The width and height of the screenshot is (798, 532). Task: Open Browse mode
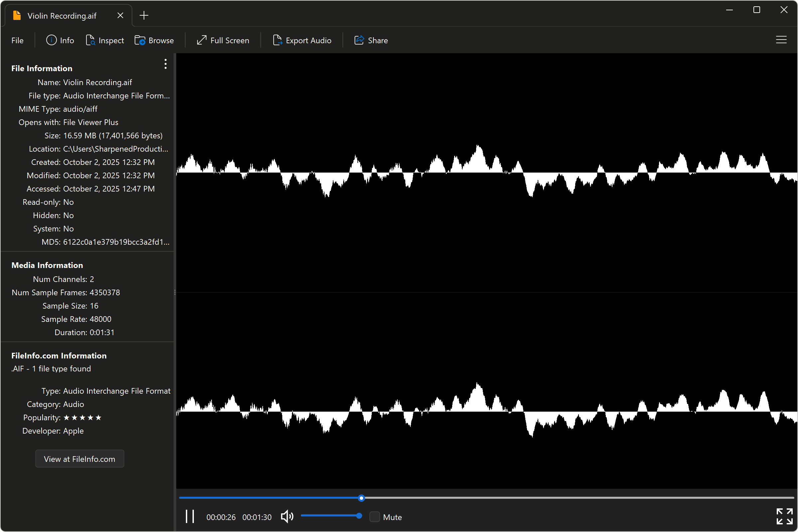point(155,40)
